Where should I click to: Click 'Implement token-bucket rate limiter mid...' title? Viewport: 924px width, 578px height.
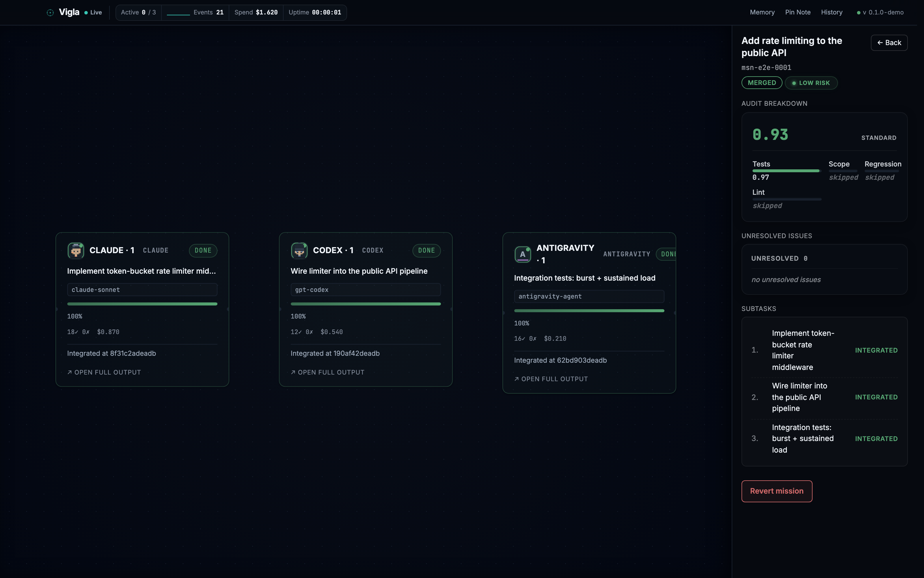pyautogui.click(x=141, y=271)
